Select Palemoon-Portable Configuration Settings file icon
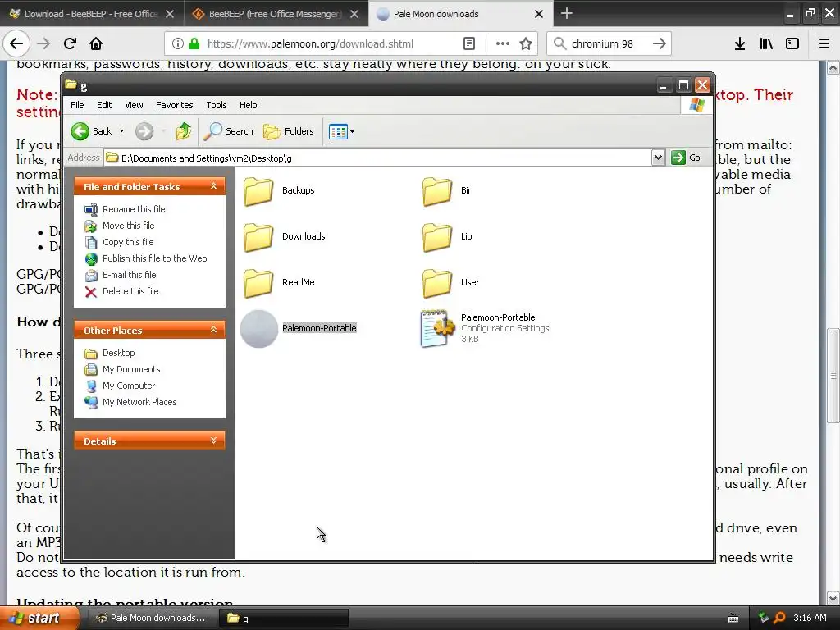 [x=437, y=328]
